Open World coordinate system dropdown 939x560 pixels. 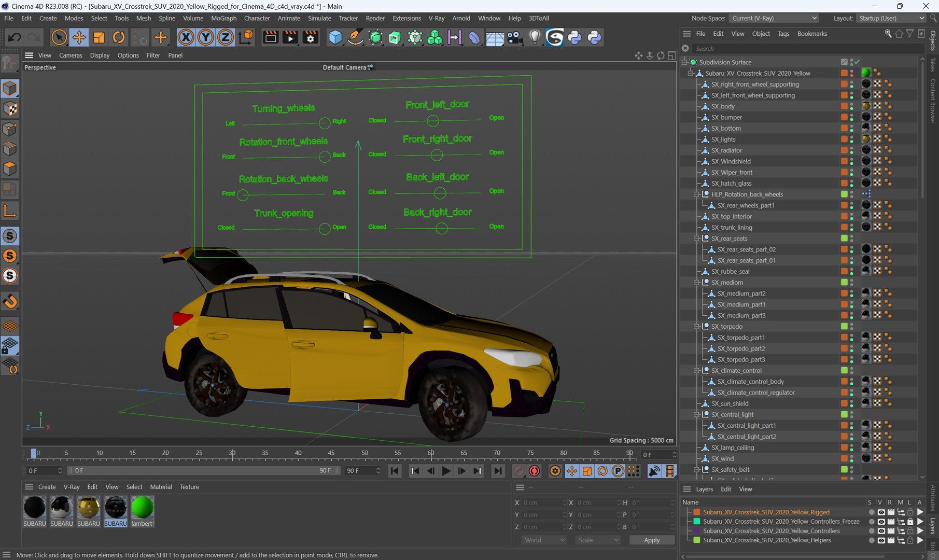coord(543,540)
